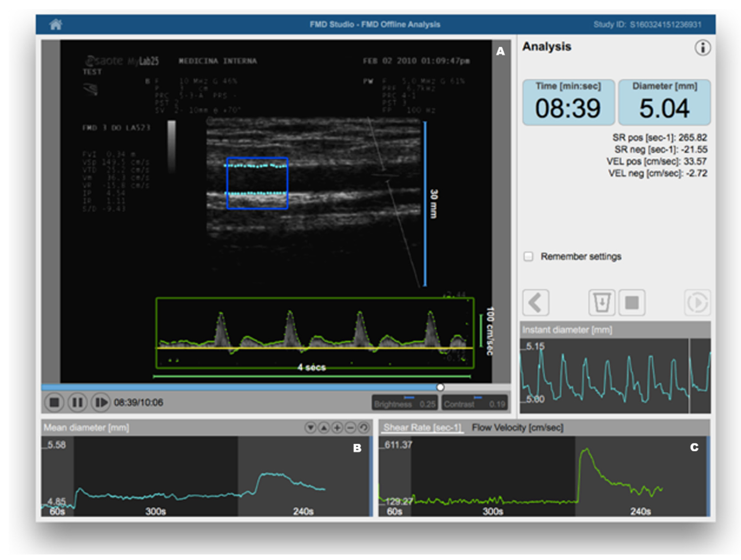
Task: Enable the Remember settings checkbox
Action: point(528,256)
